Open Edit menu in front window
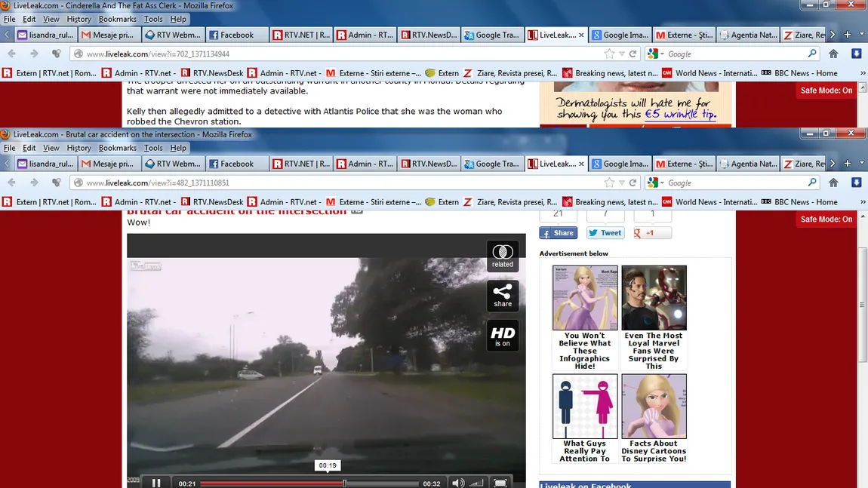 (29, 148)
